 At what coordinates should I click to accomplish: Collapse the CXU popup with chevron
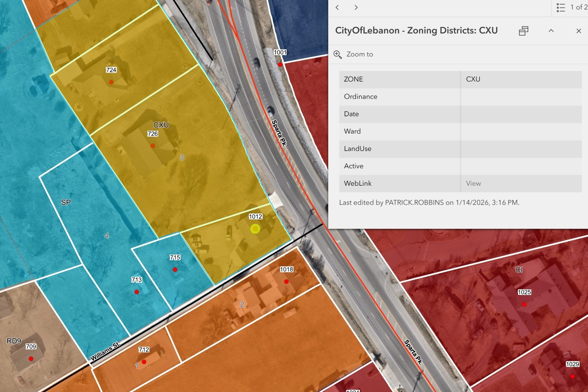coord(551,31)
